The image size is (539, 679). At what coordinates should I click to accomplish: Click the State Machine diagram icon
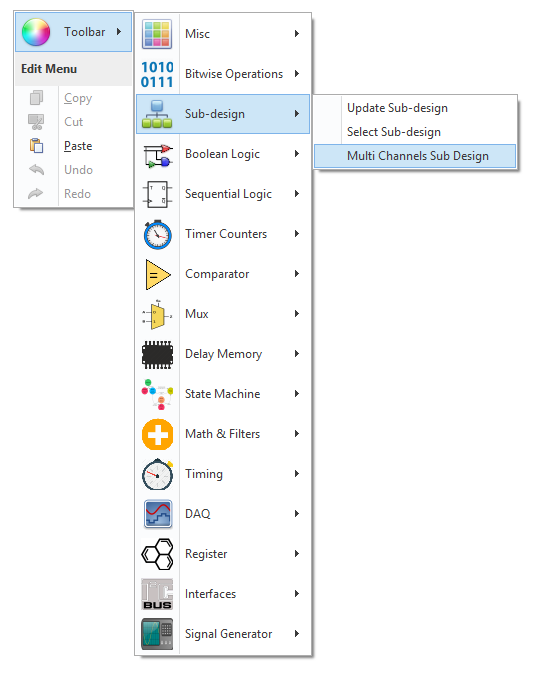coord(157,394)
